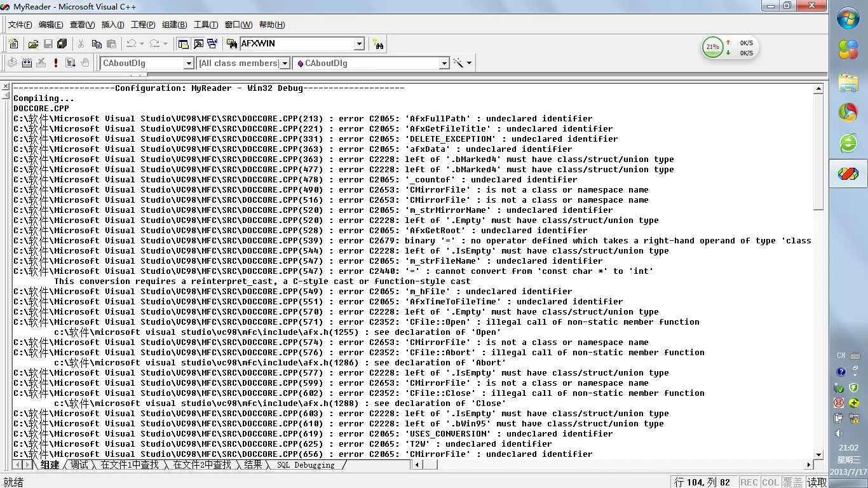Create a new text file from toolbar

13,44
